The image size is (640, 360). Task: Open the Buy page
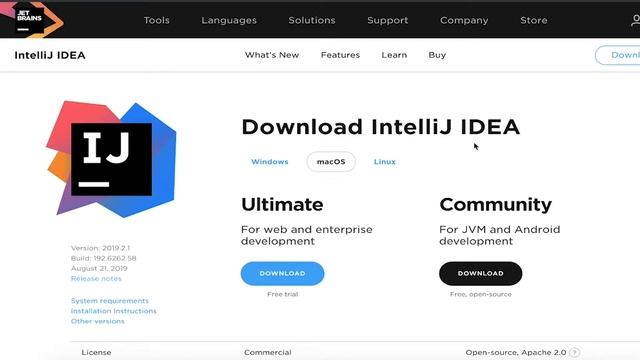click(x=437, y=55)
